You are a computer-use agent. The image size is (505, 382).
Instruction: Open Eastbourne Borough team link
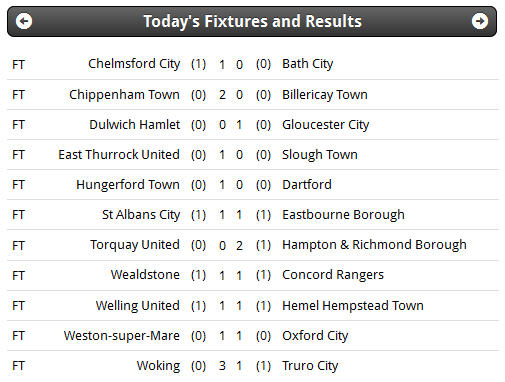coord(343,215)
